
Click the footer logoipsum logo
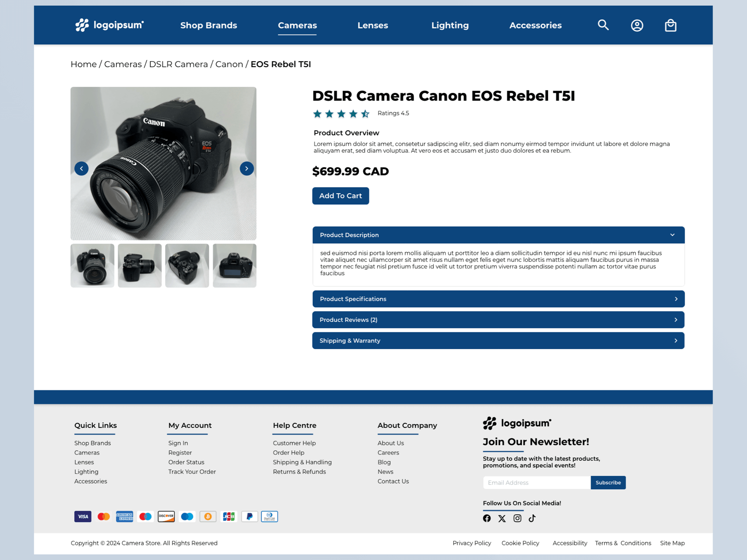(x=517, y=423)
